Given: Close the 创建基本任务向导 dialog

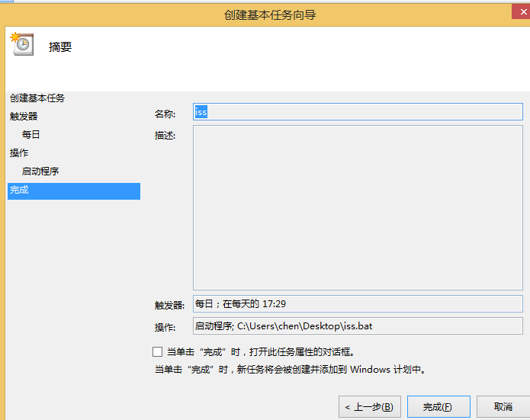Looking at the screenshot, I should (x=522, y=12).
